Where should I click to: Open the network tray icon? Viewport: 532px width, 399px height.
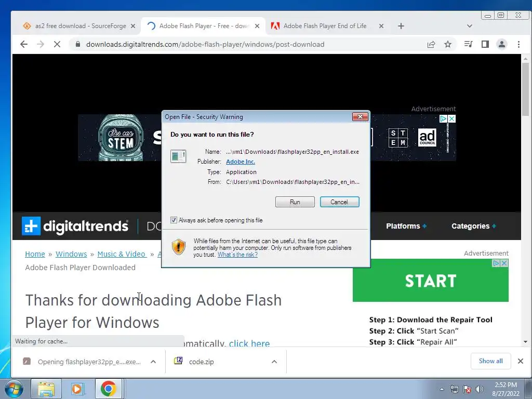pos(454,389)
